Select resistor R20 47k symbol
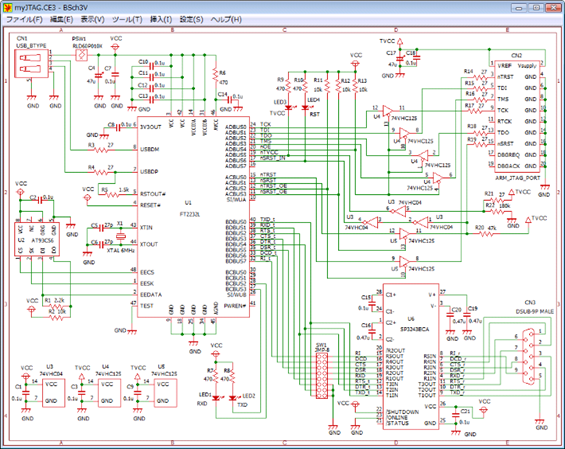 pyautogui.click(x=486, y=234)
